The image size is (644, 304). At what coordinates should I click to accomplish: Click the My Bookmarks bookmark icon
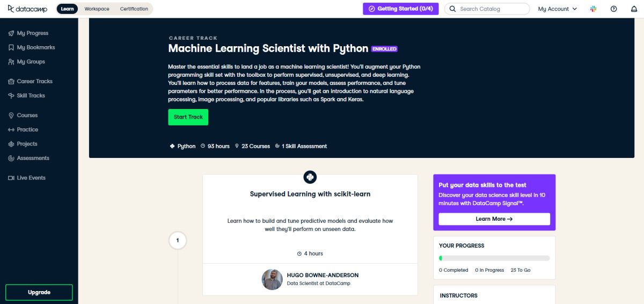tap(11, 47)
